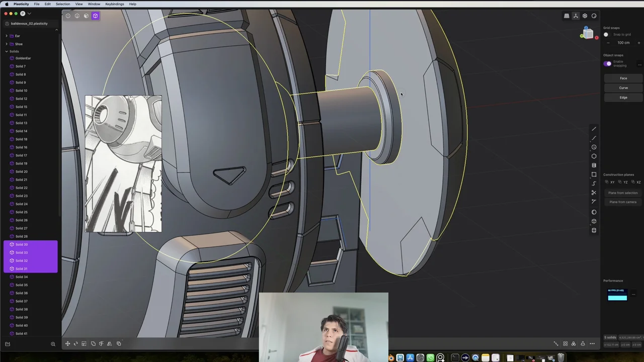Activate the Mirror tool on bottom toolbar
The width and height of the screenshot is (644, 362).
click(109, 343)
